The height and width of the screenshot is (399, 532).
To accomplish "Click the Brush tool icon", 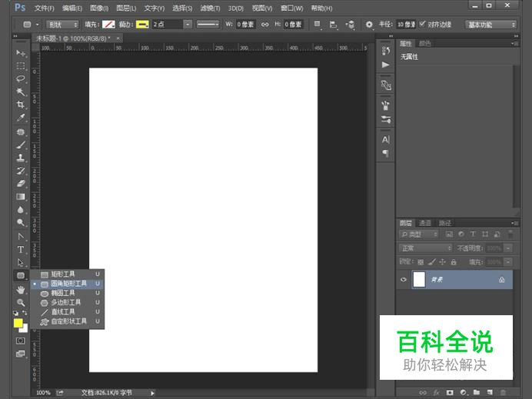I will pyautogui.click(x=21, y=145).
